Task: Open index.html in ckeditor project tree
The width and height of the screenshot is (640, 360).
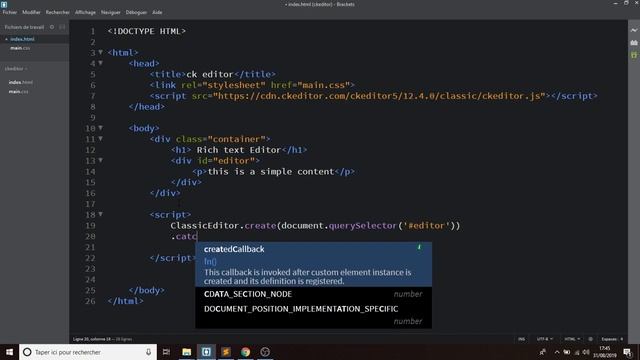Action: pos(21,82)
